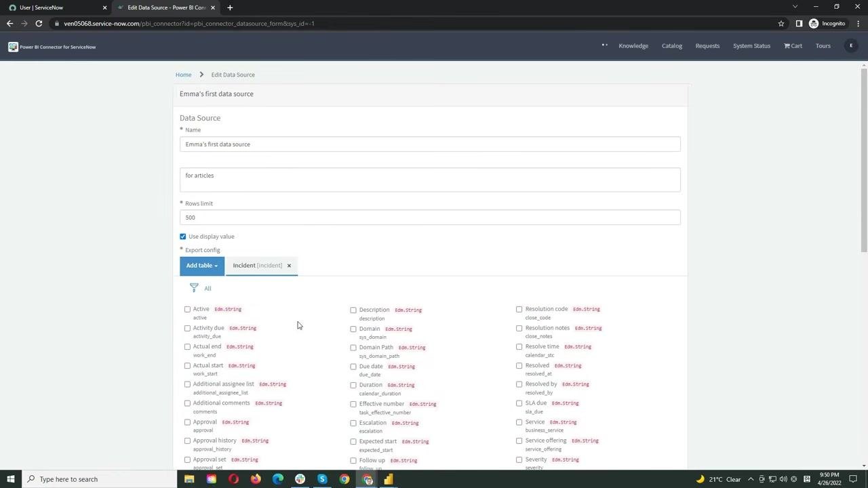Image resolution: width=868 pixels, height=488 pixels.
Task: Open Slack from the taskbar
Action: (x=300, y=479)
